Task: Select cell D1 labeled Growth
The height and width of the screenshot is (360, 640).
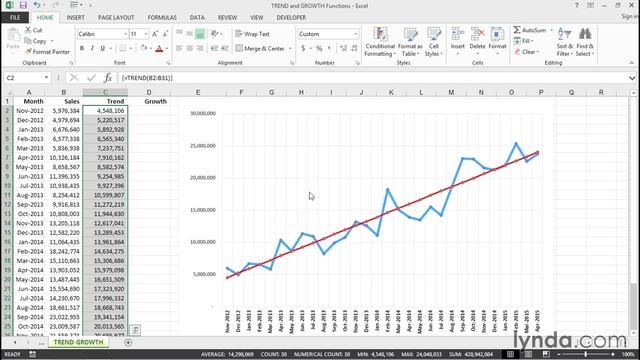Action: pyautogui.click(x=149, y=101)
